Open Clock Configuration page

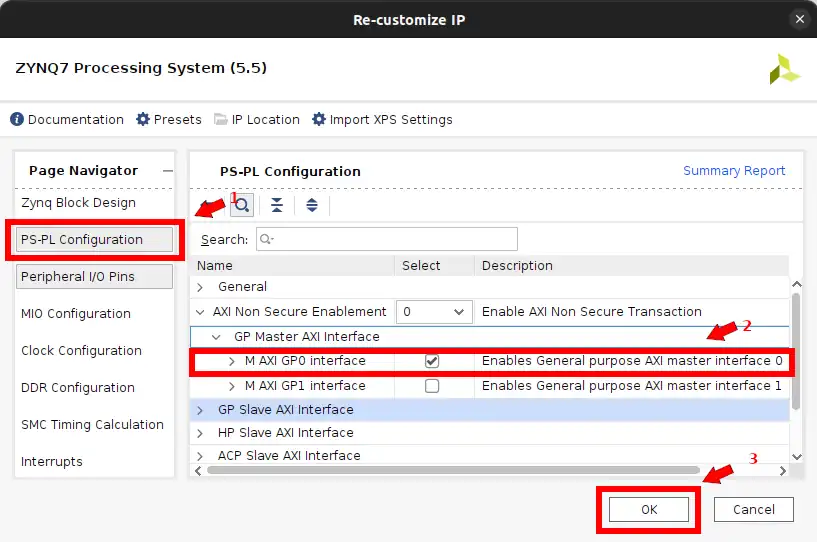pyautogui.click(x=81, y=351)
